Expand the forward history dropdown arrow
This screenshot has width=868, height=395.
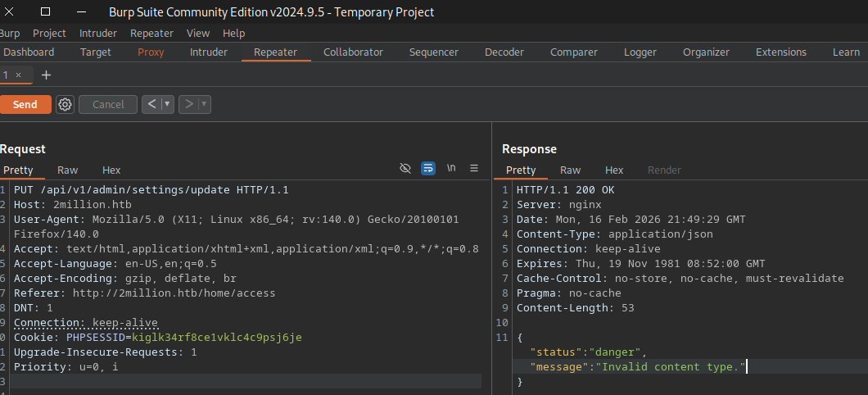point(203,104)
